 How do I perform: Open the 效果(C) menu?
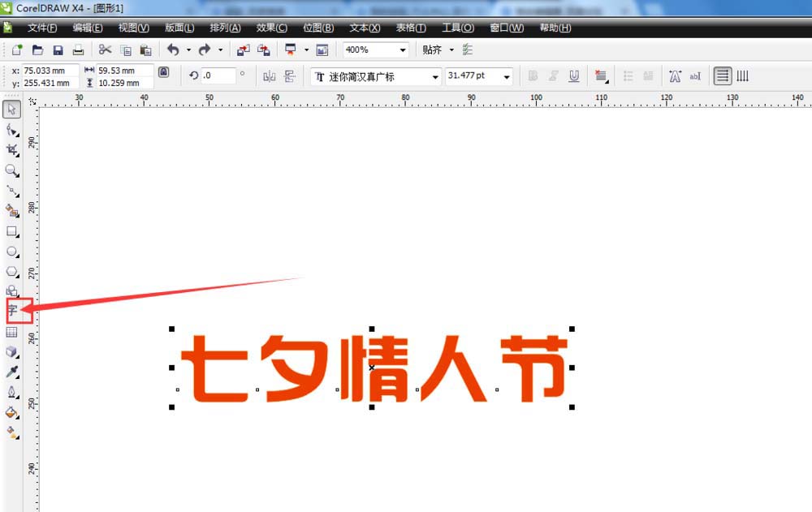point(271,28)
